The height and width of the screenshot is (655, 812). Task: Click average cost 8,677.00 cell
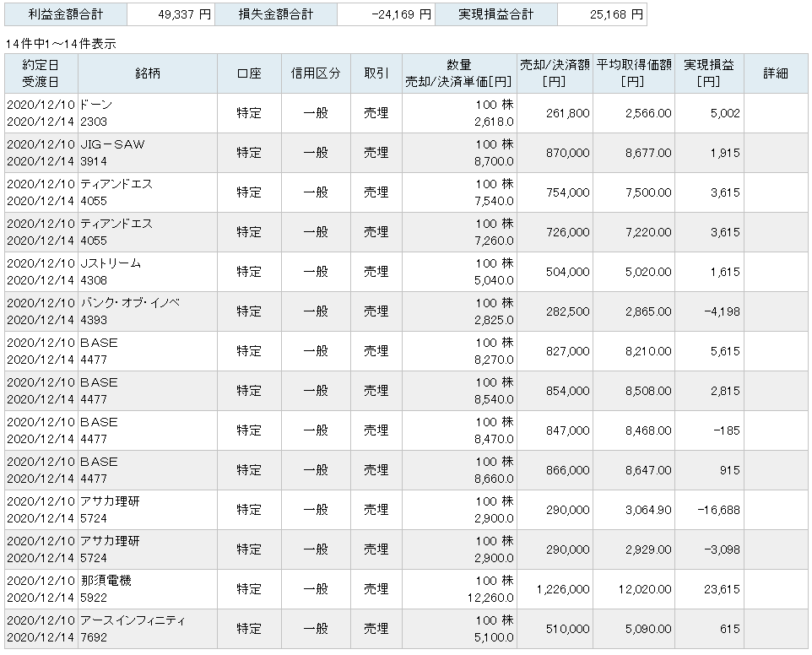pyautogui.click(x=634, y=153)
